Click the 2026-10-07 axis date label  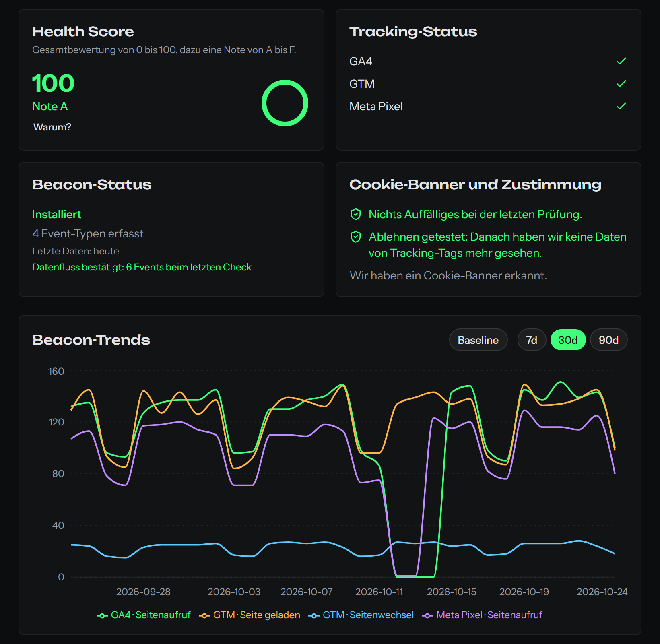pos(307,592)
